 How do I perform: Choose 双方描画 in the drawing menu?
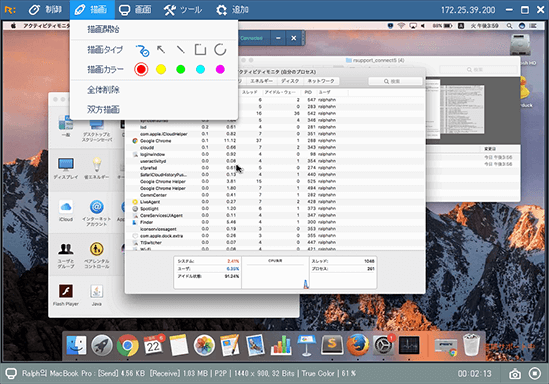(x=103, y=110)
